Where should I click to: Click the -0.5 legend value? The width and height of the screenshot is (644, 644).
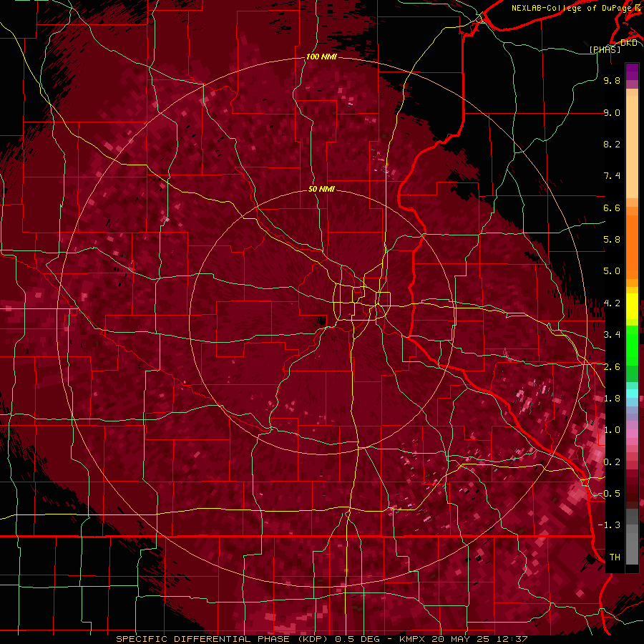(609, 494)
